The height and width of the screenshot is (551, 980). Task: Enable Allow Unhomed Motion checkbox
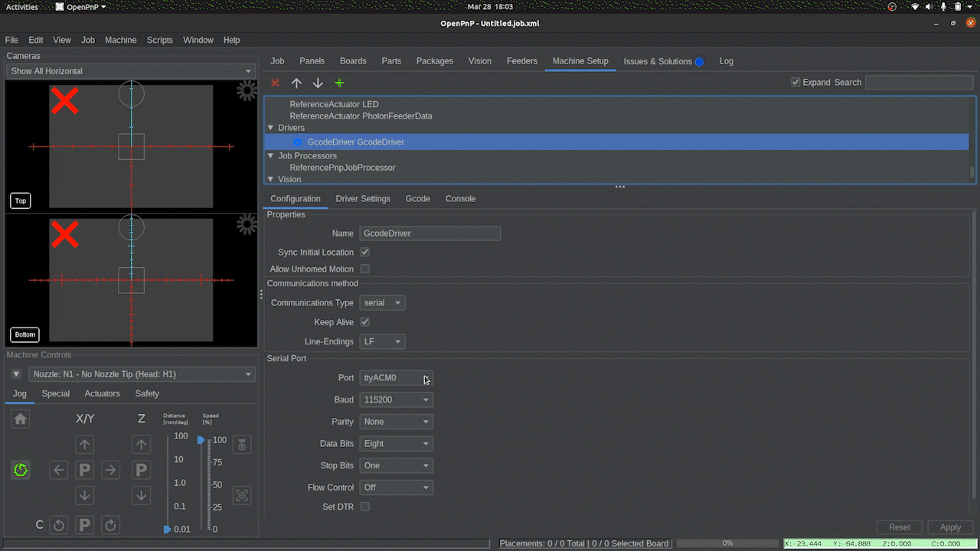tap(365, 269)
